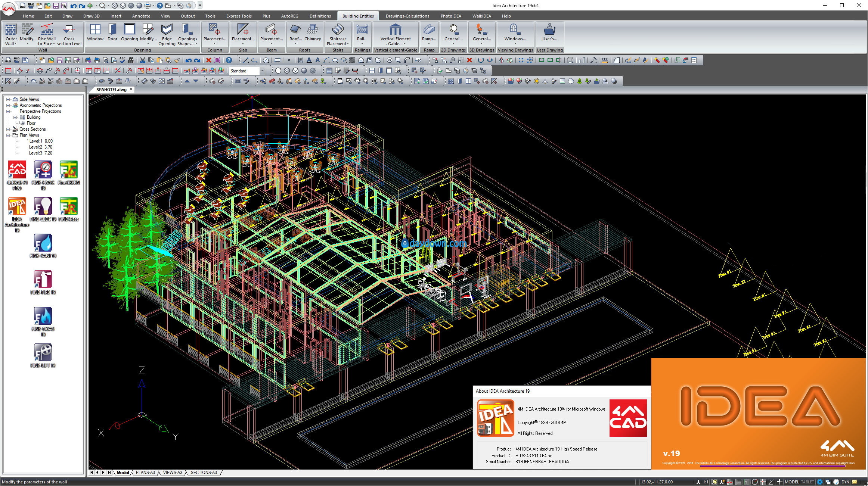Viewport: 868px width, 486px height.
Task: Open Staircase Placement tool
Action: pyautogui.click(x=338, y=34)
